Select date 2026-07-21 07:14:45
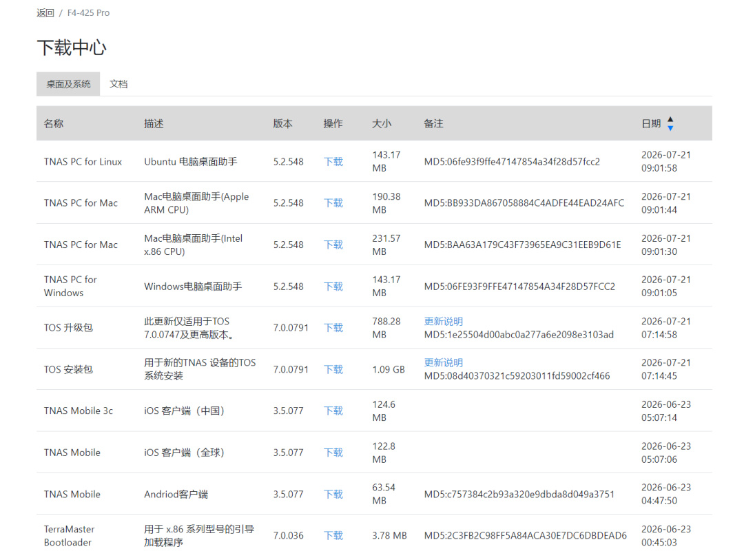 coord(666,369)
